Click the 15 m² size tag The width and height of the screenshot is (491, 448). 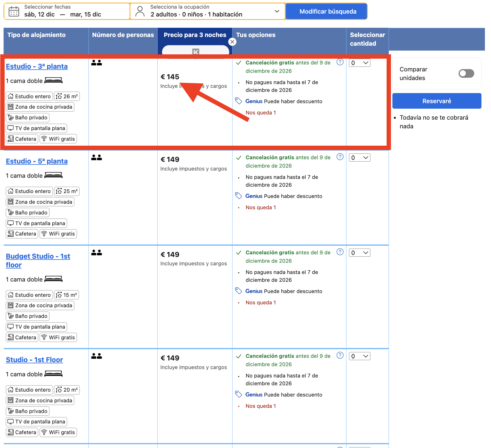(x=67, y=295)
